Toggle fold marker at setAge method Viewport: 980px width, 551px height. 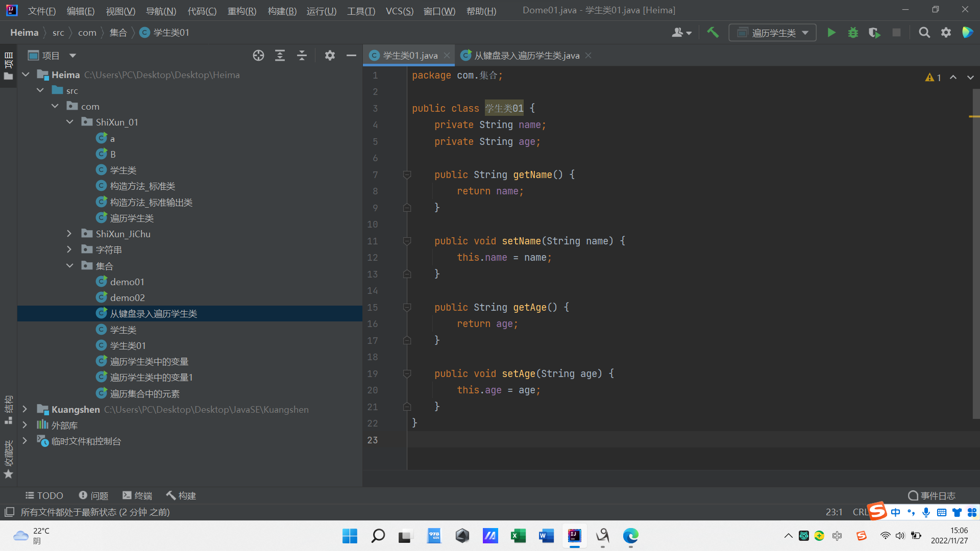click(407, 373)
